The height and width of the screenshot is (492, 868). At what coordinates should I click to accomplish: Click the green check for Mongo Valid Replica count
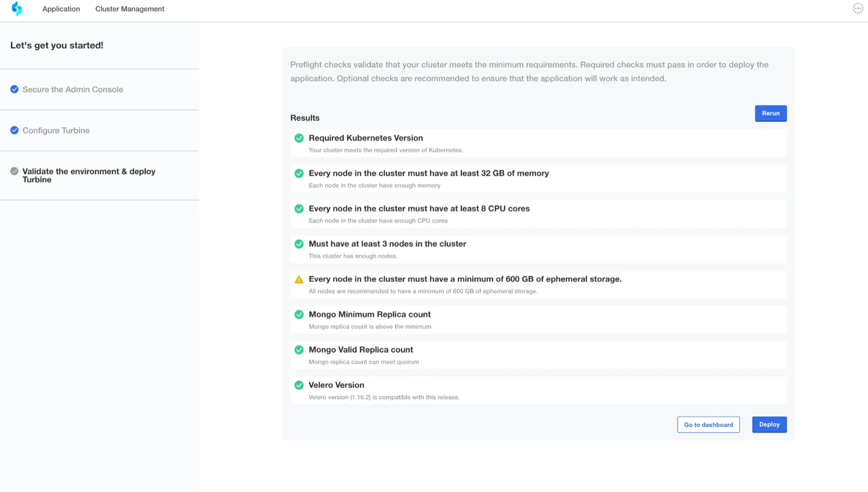coord(299,350)
